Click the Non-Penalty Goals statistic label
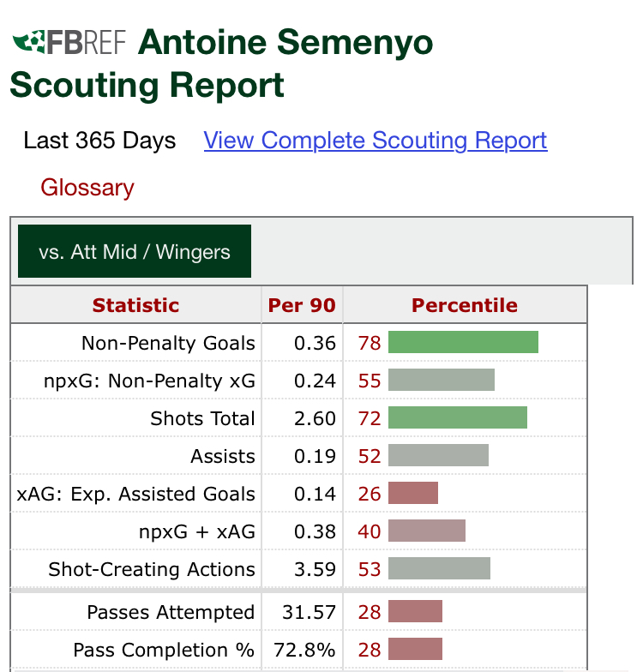The image size is (643, 672). click(168, 343)
